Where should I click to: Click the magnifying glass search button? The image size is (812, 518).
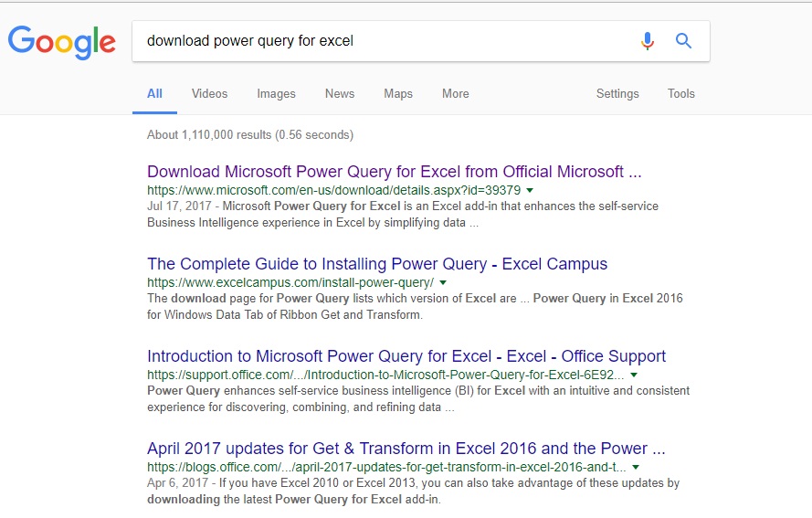coord(683,41)
